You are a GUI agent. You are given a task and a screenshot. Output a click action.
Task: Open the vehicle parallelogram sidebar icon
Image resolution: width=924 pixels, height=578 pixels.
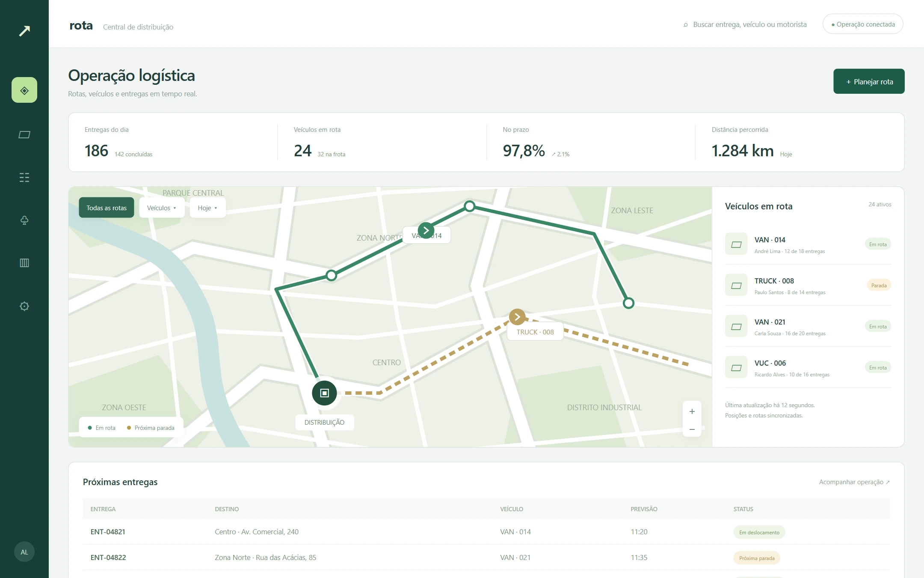click(24, 134)
